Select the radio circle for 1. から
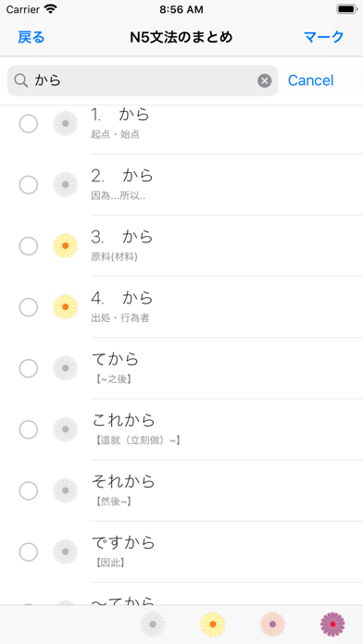 point(29,124)
